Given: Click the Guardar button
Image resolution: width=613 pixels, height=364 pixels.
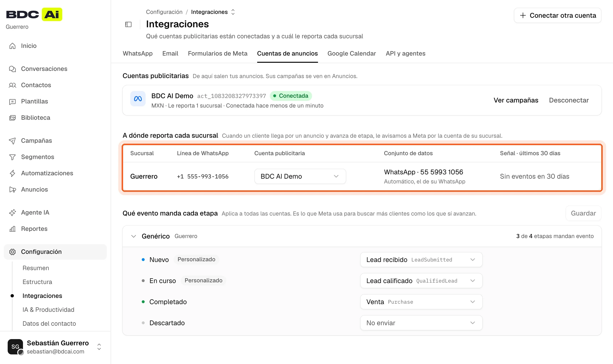Looking at the screenshot, I should tap(583, 213).
